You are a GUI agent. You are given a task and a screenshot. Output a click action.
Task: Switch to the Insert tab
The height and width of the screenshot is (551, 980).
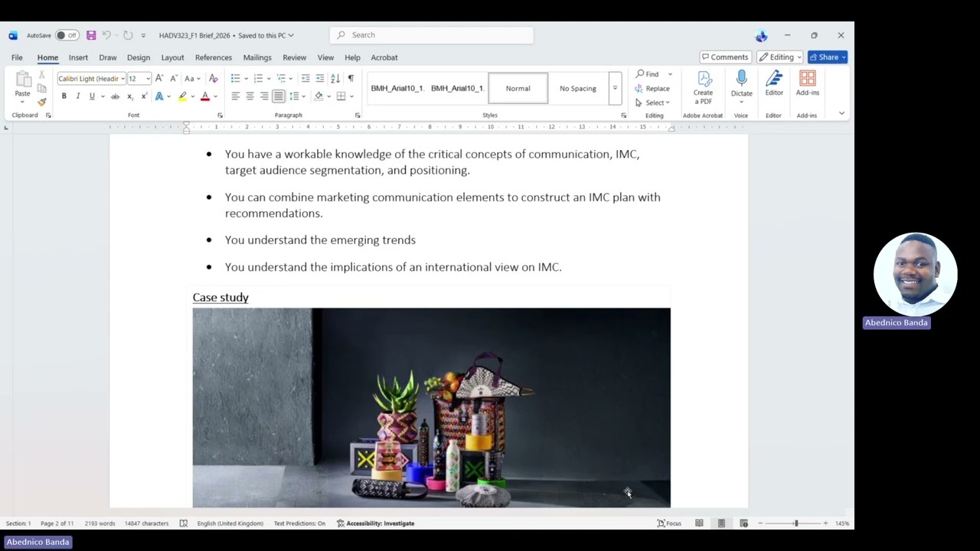78,57
